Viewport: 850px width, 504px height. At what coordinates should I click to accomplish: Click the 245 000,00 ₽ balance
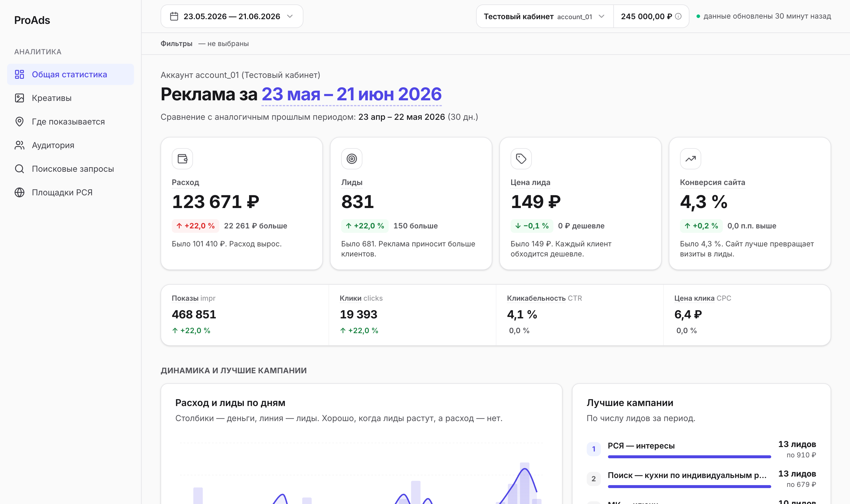pyautogui.click(x=646, y=16)
